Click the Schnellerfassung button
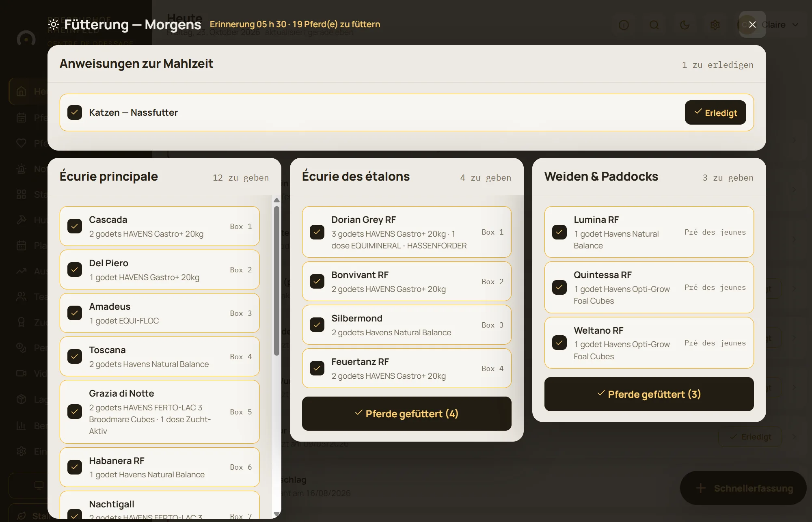The width and height of the screenshot is (812, 522). tap(743, 488)
